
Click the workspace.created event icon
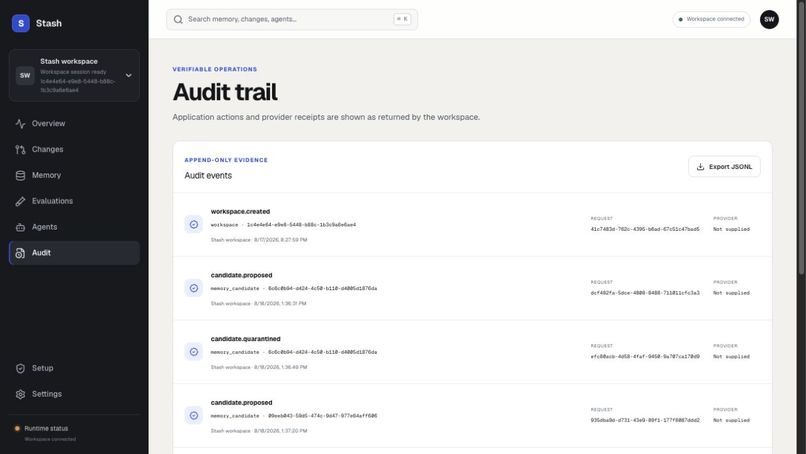[x=194, y=225]
